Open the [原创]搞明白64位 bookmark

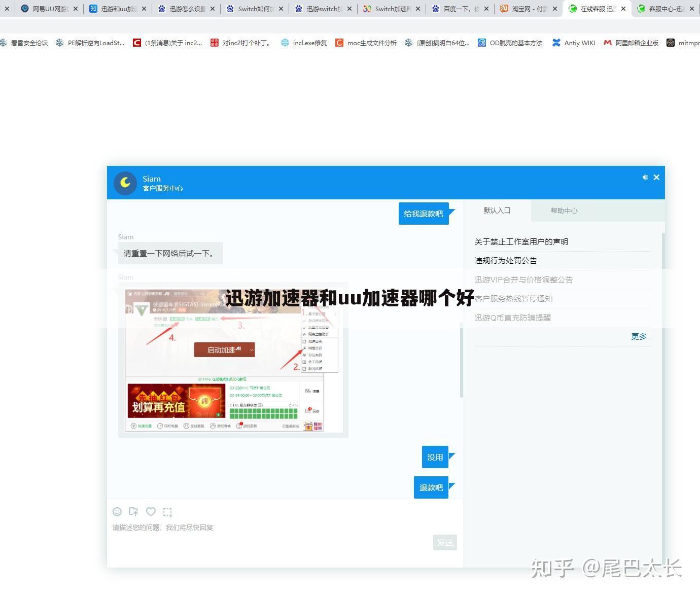coord(437,43)
